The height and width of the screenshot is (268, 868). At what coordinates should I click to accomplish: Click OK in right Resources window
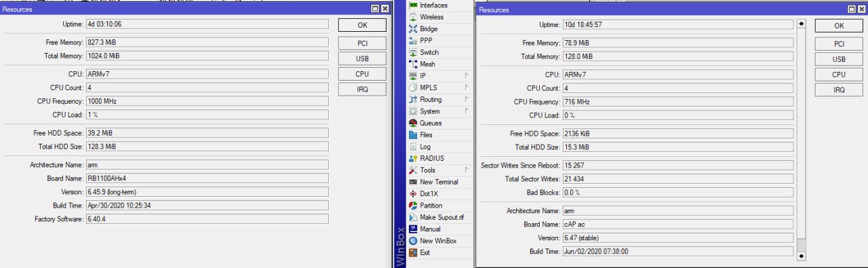point(839,26)
